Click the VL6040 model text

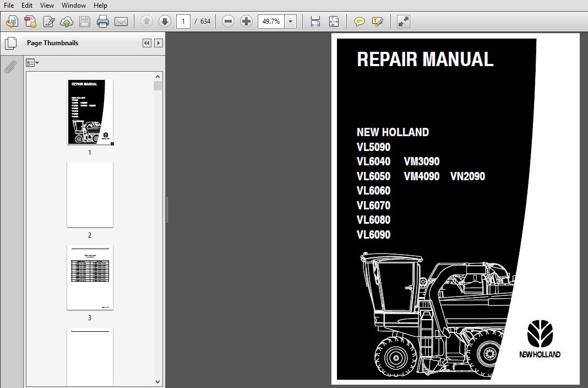pos(373,161)
